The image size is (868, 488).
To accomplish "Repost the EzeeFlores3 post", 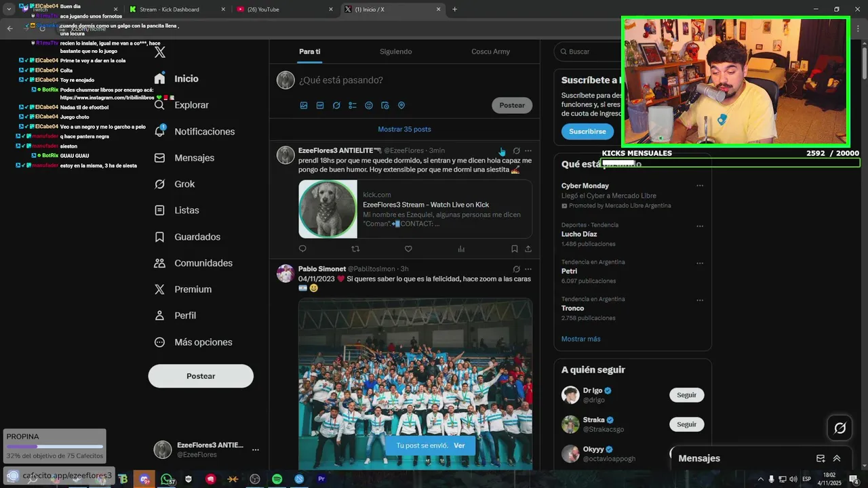I will point(355,249).
